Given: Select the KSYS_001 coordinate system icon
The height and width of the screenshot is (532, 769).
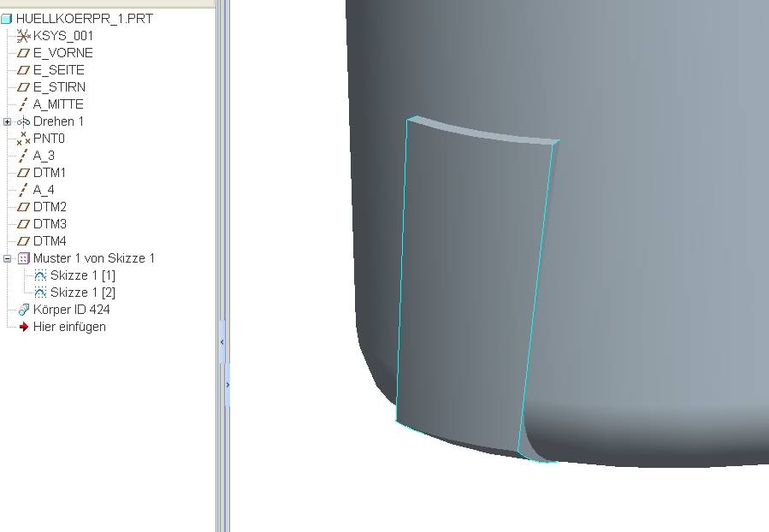Looking at the screenshot, I should 23,36.
